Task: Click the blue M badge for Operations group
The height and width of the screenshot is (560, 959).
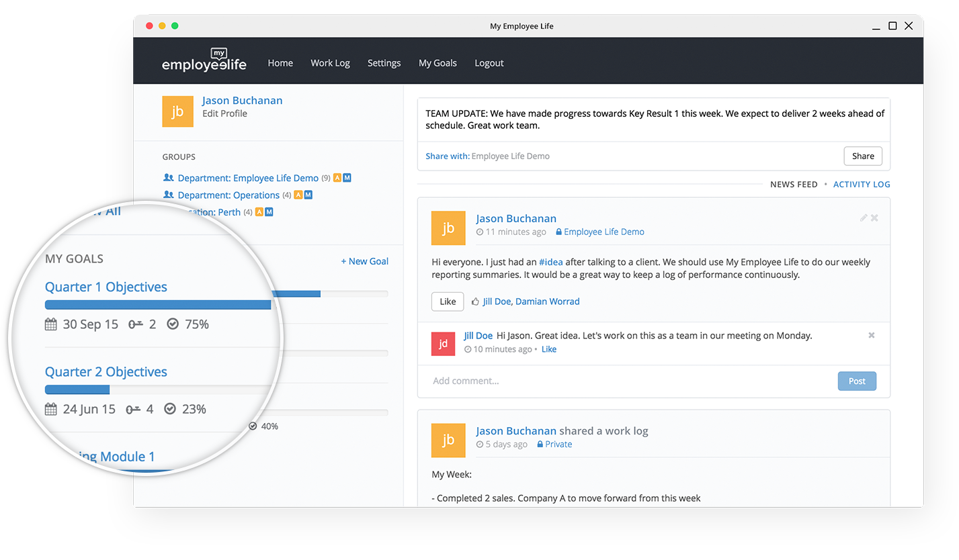Action: click(308, 195)
